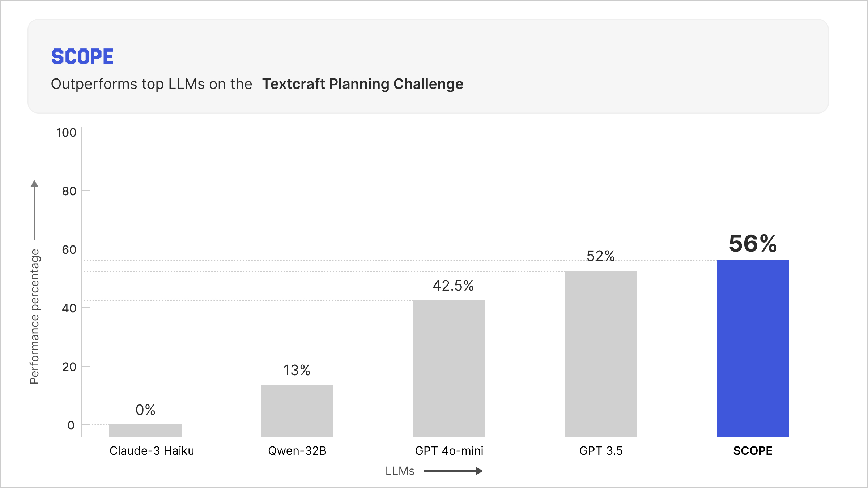Click the 0% value label

point(145,410)
